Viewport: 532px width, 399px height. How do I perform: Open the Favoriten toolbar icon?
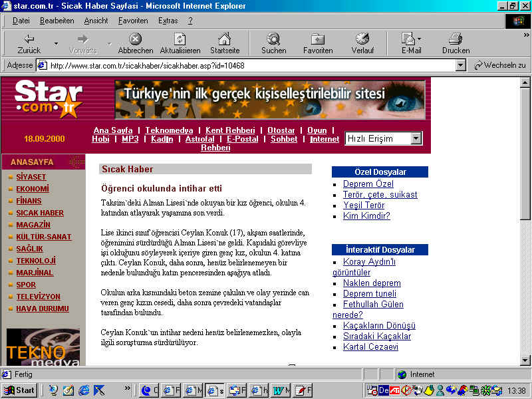click(x=318, y=39)
